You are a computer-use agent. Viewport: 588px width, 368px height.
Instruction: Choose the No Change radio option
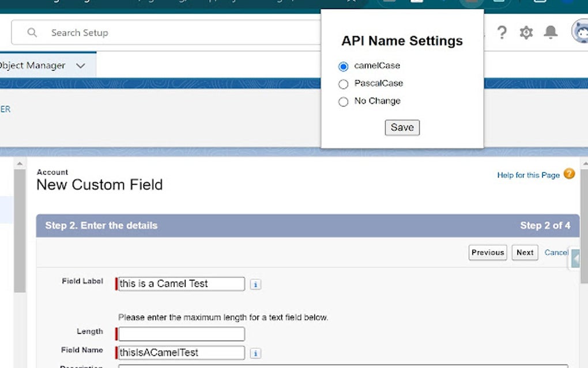pos(344,102)
